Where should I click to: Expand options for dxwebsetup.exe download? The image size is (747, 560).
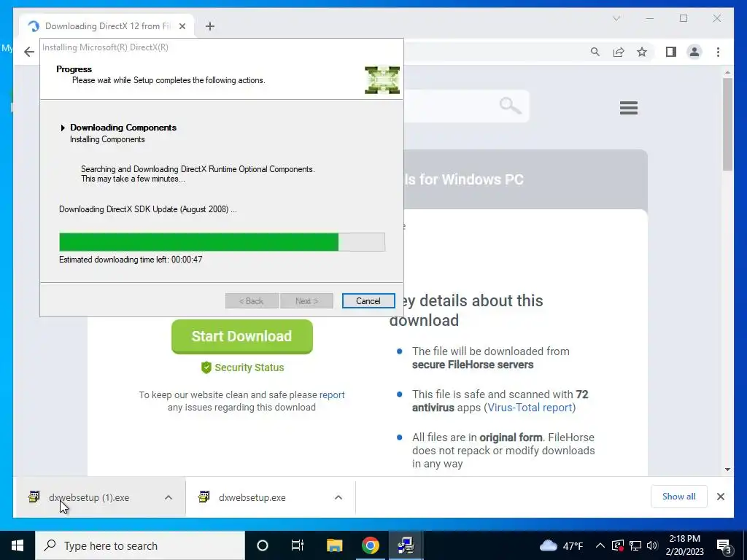tap(338, 497)
